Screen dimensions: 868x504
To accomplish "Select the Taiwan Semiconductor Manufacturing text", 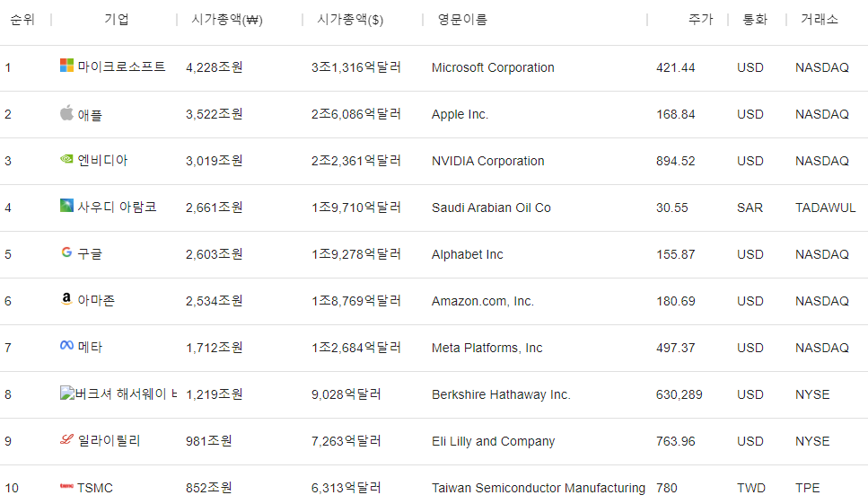I will [x=538, y=488].
